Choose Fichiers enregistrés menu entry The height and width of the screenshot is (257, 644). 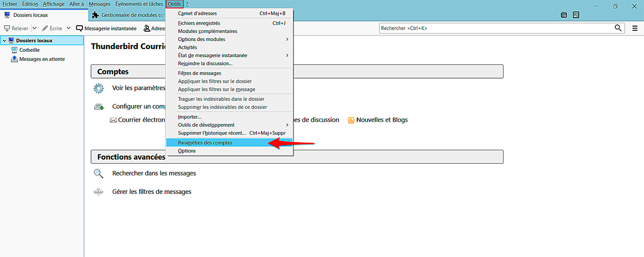230,23
